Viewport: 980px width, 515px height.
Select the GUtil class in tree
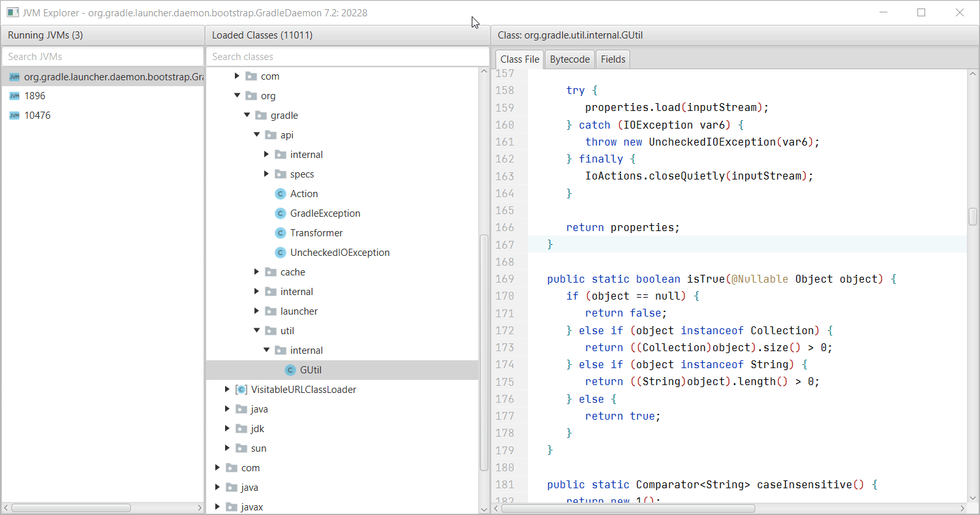click(x=342, y=370)
